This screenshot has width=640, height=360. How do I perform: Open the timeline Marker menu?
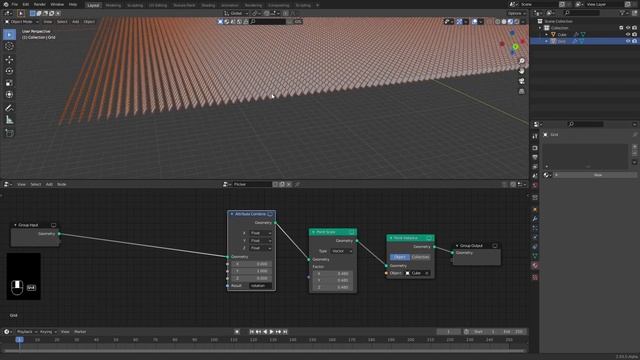click(80, 332)
